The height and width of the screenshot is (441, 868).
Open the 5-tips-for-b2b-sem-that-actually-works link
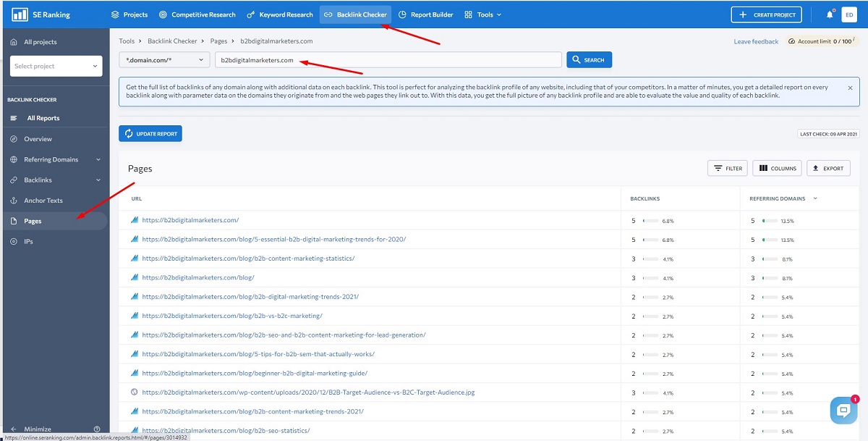pyautogui.click(x=258, y=354)
